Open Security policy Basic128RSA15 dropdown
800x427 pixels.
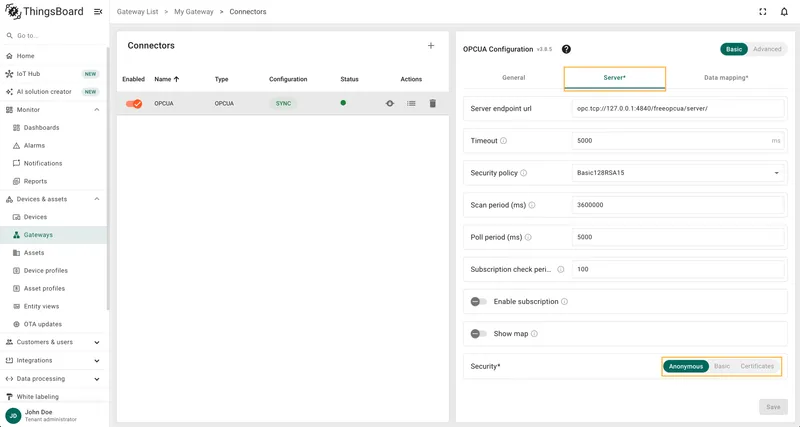point(678,173)
